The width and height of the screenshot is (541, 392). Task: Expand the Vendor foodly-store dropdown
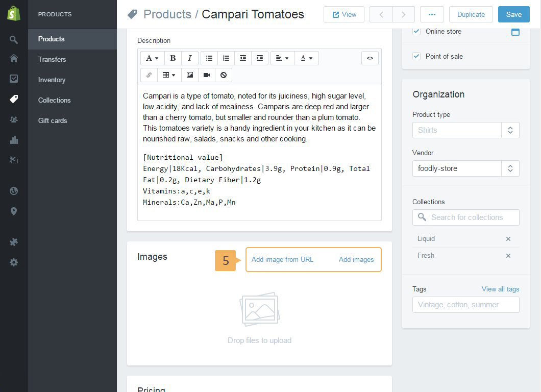point(465,168)
